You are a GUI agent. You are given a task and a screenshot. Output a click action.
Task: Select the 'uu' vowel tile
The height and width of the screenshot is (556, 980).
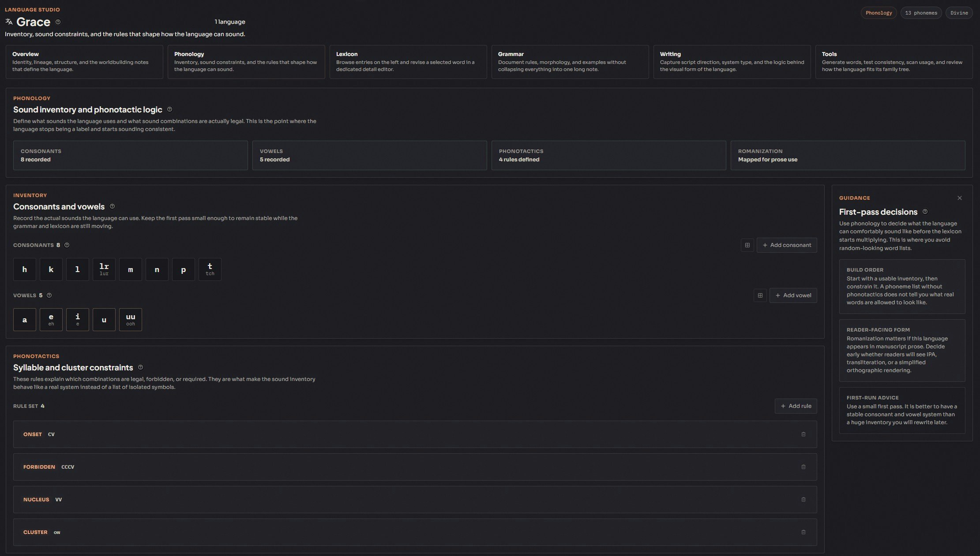click(131, 320)
